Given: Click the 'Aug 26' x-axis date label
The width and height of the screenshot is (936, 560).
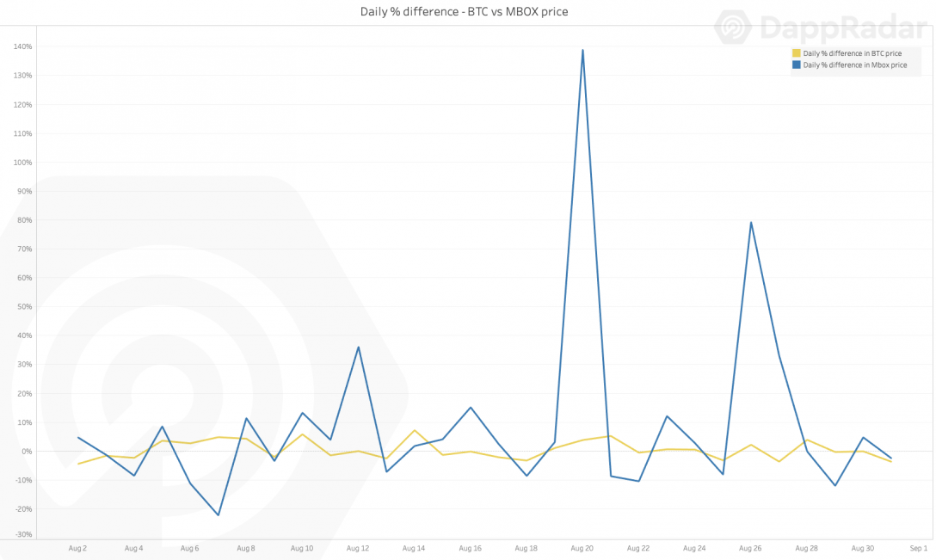Looking at the screenshot, I should (x=750, y=548).
